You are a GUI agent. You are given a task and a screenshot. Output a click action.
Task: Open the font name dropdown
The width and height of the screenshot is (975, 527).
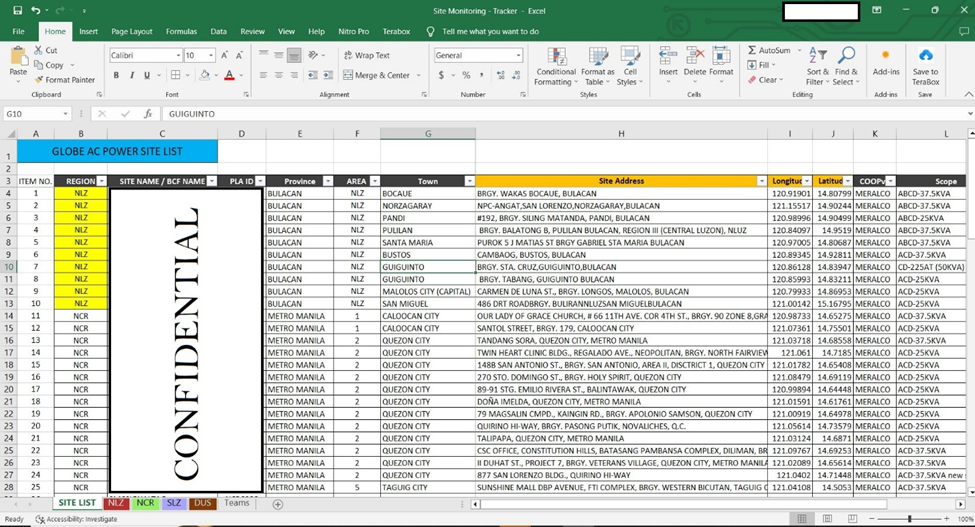point(179,56)
